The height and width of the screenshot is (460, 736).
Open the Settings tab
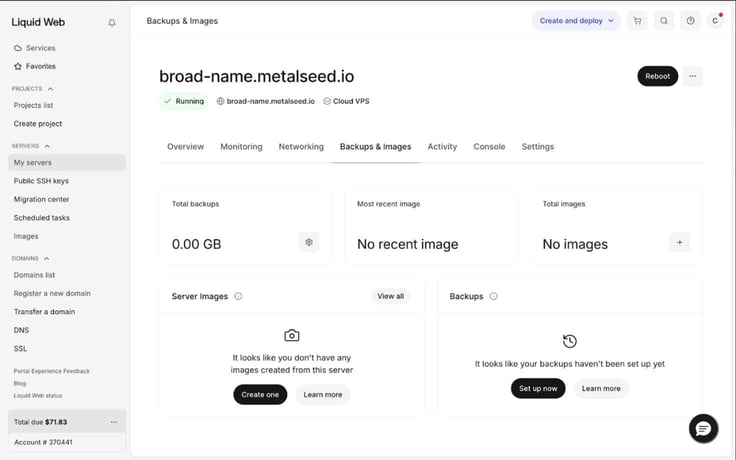pyautogui.click(x=538, y=146)
